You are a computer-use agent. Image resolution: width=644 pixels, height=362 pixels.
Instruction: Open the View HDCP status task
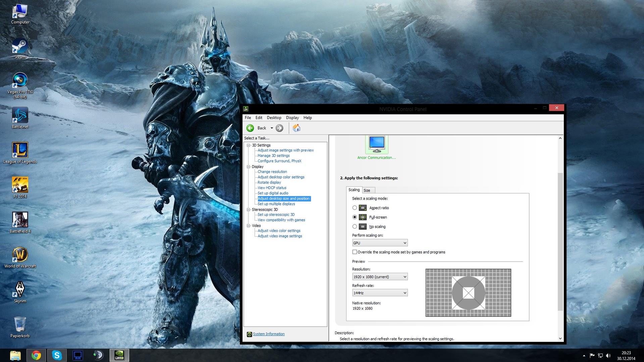(272, 188)
